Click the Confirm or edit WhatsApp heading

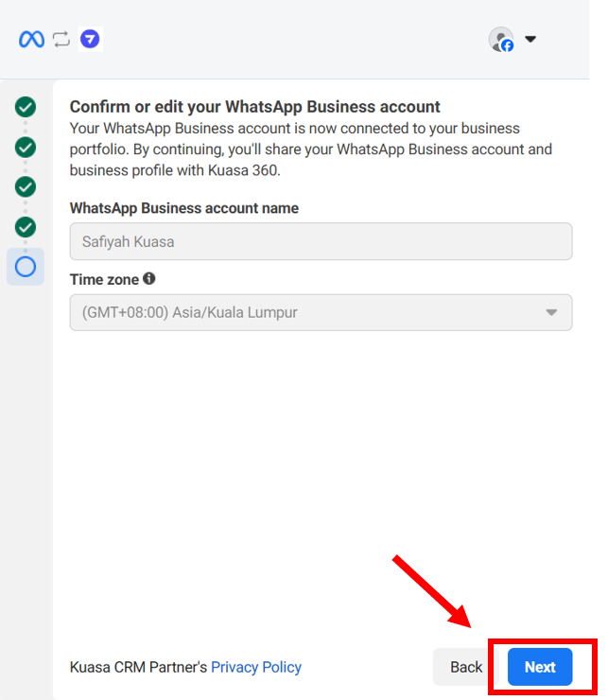coord(255,107)
